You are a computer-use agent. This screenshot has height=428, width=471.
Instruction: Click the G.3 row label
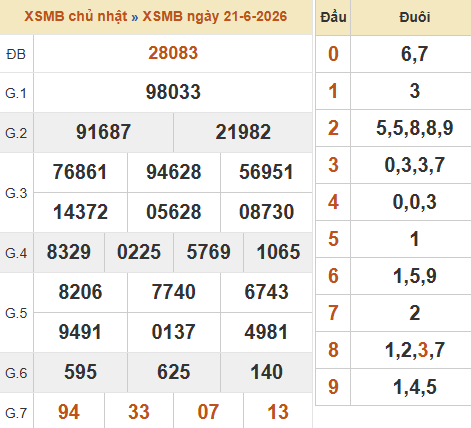(x=16, y=193)
